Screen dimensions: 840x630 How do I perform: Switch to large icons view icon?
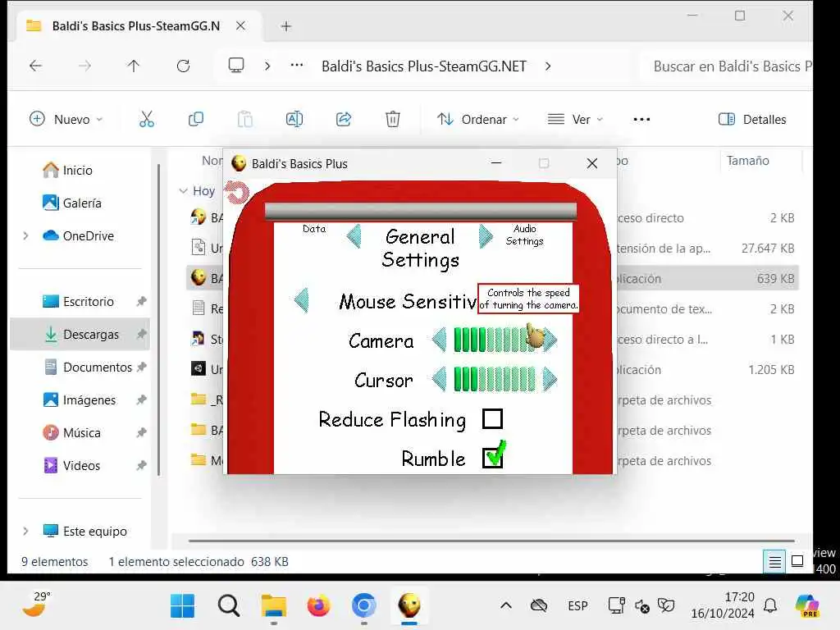tap(797, 561)
